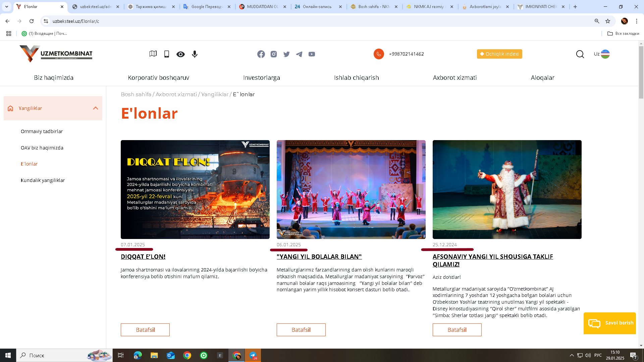Click the mobile version phone icon
The image size is (644, 362).
(167, 54)
